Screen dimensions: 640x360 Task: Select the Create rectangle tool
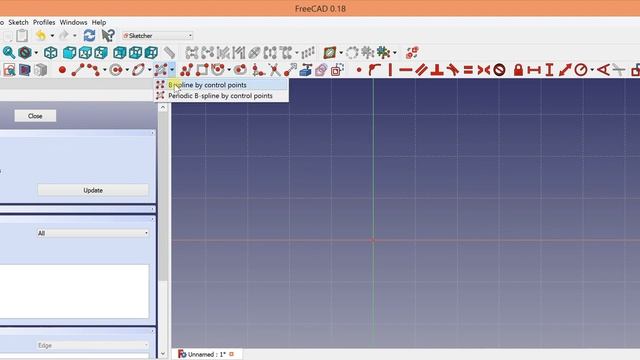pyautogui.click(x=202, y=70)
